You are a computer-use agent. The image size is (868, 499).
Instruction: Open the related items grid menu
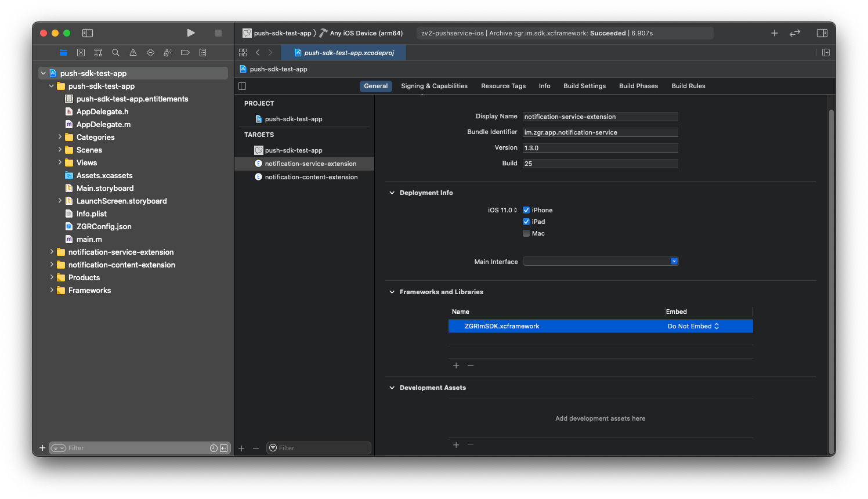click(x=243, y=53)
